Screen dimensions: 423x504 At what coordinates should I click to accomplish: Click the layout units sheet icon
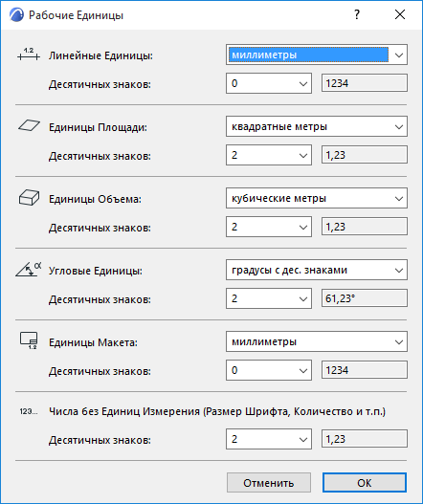pos(29,341)
